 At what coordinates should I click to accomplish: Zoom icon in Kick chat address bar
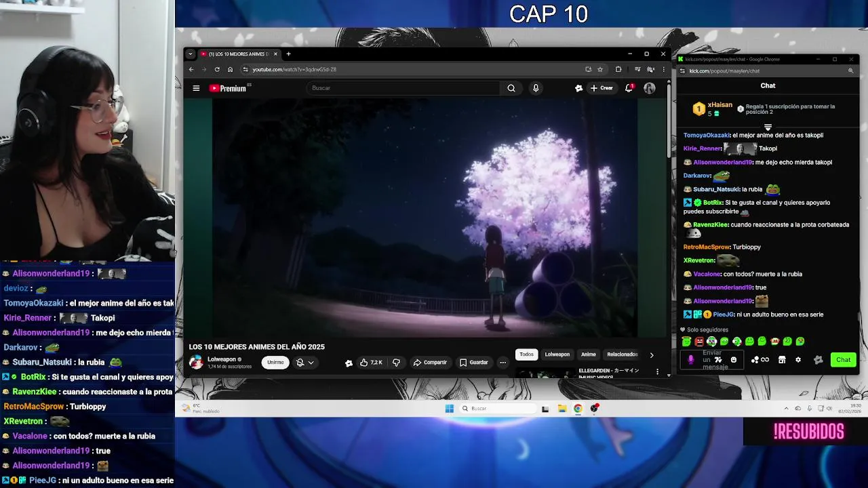click(x=850, y=70)
